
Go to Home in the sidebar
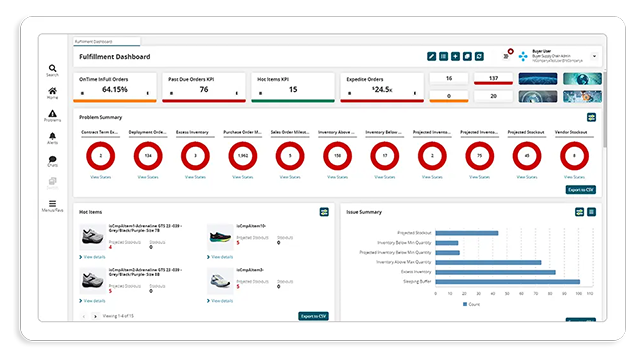[x=52, y=93]
